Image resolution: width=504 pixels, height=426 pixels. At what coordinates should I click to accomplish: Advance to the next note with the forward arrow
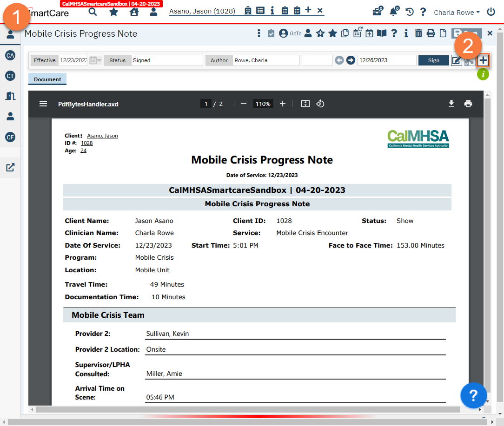(350, 60)
